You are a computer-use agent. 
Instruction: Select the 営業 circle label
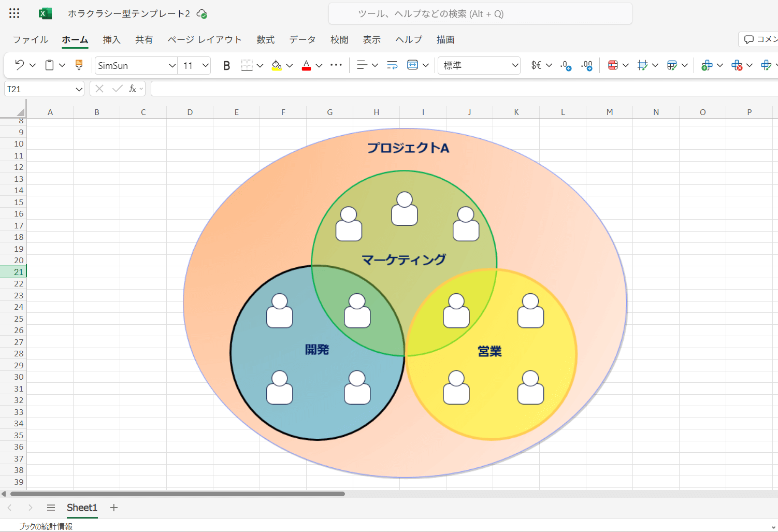(x=489, y=351)
